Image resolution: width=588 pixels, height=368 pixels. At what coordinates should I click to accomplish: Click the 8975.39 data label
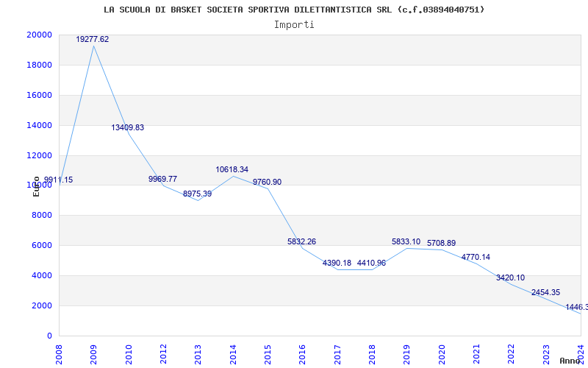coord(197,194)
